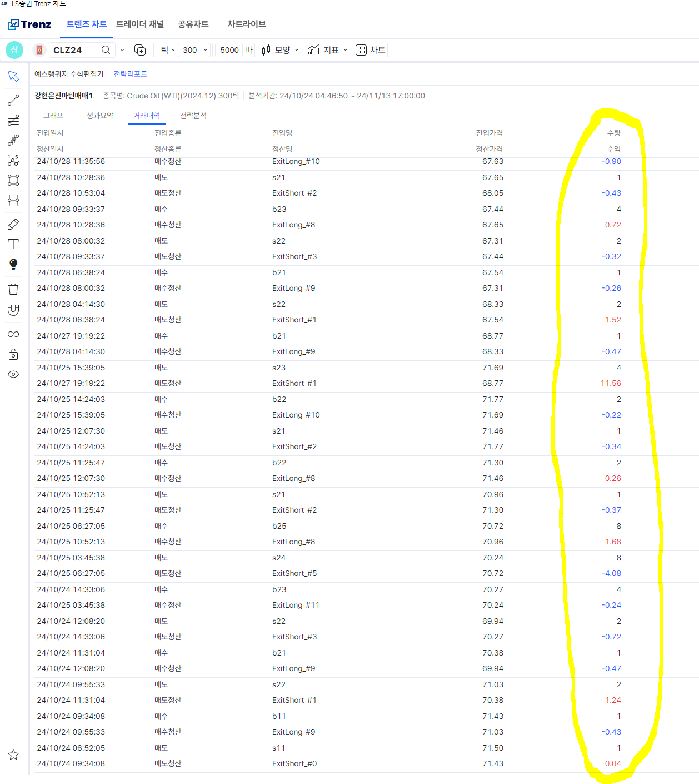
Task: Click the CLZ24 symbol search field
Action: coord(75,50)
